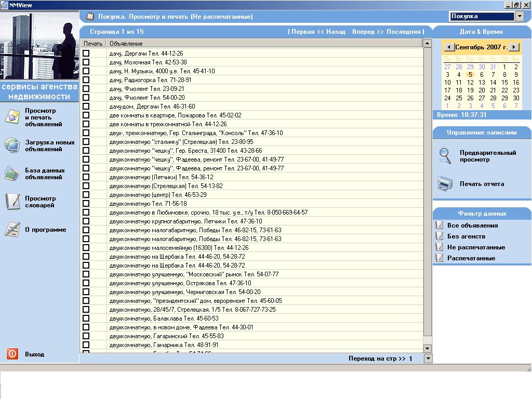532x399 pixels.
Task: Click the Вперед navigation link
Action: coord(363,32)
